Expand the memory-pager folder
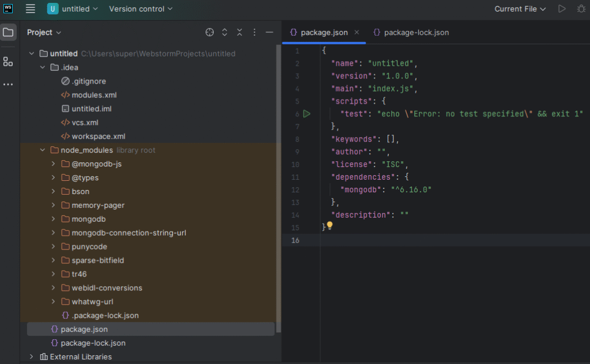The height and width of the screenshot is (364, 590). coord(53,205)
